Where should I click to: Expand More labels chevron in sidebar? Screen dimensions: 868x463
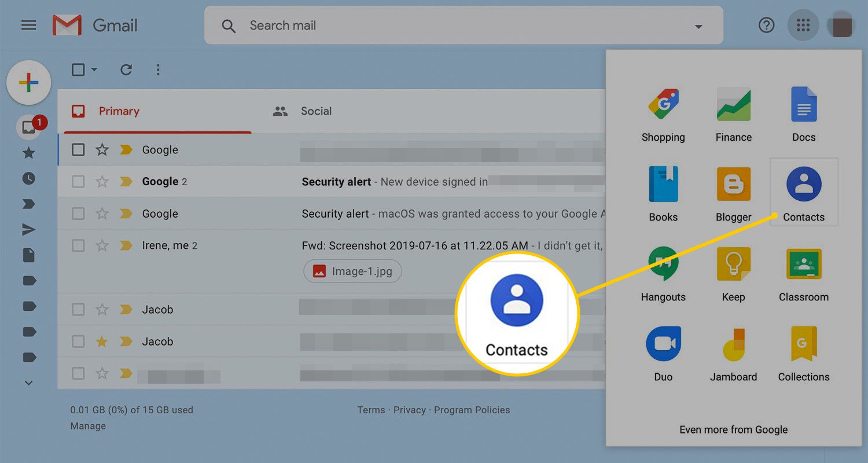[28, 383]
